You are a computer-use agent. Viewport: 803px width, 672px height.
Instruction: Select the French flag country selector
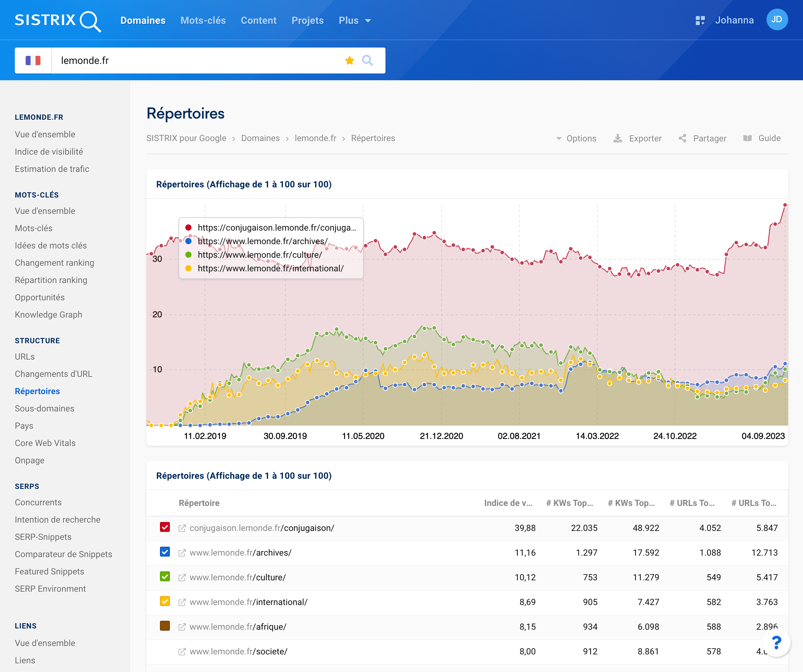pos(33,61)
